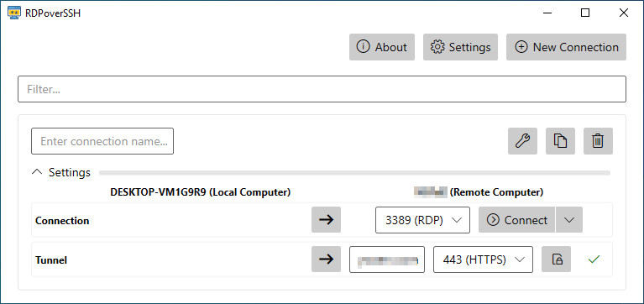
Task: Click the Connection row label
Action: 62,221
